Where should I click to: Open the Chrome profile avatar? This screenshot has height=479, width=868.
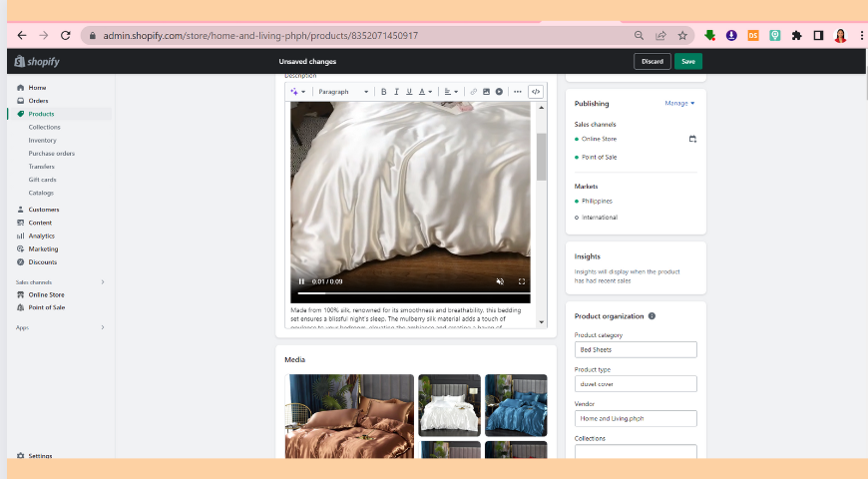click(840, 36)
